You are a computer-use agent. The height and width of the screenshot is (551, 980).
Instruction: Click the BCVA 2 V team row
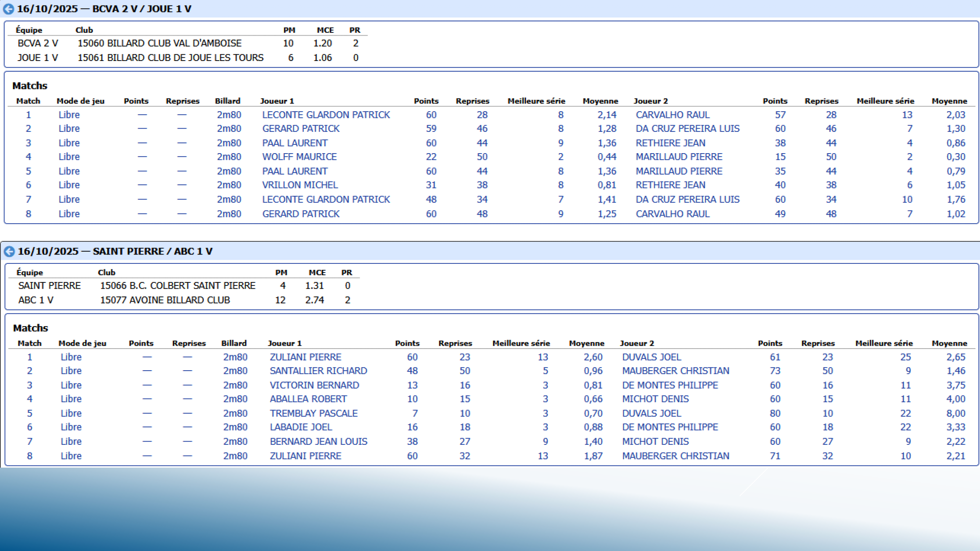(x=37, y=43)
